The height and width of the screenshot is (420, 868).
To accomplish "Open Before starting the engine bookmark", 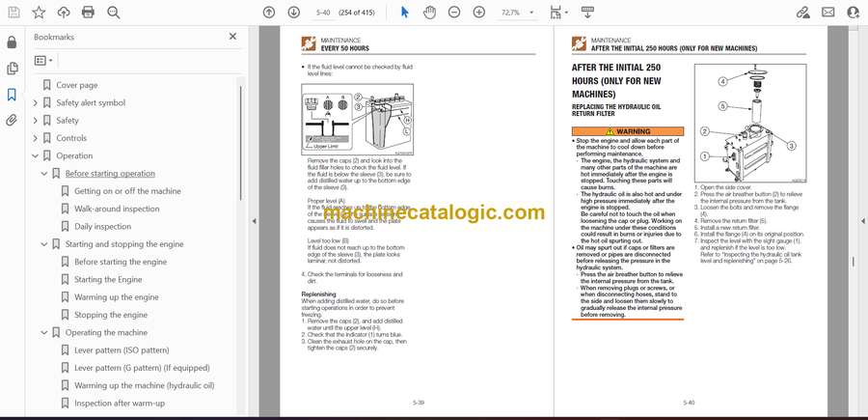I will [x=121, y=262].
